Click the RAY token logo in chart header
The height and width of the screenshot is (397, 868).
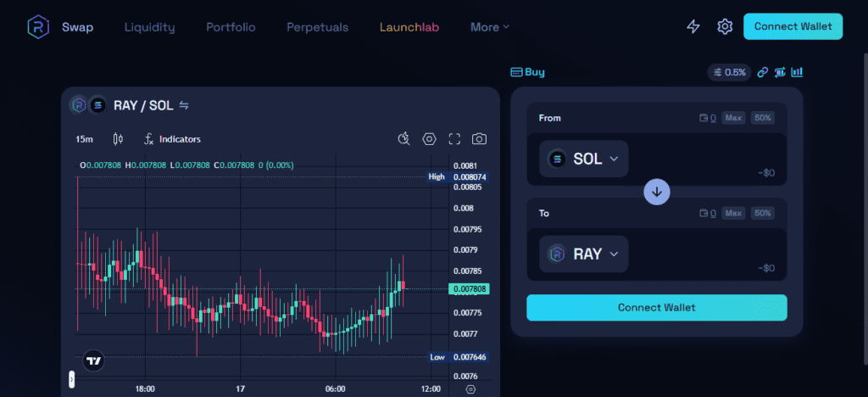coord(79,104)
